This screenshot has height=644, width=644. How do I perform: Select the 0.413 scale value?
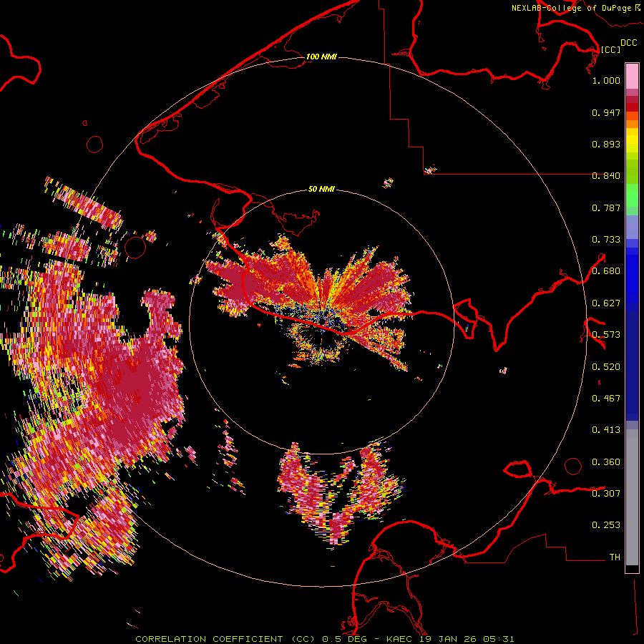tap(606, 430)
